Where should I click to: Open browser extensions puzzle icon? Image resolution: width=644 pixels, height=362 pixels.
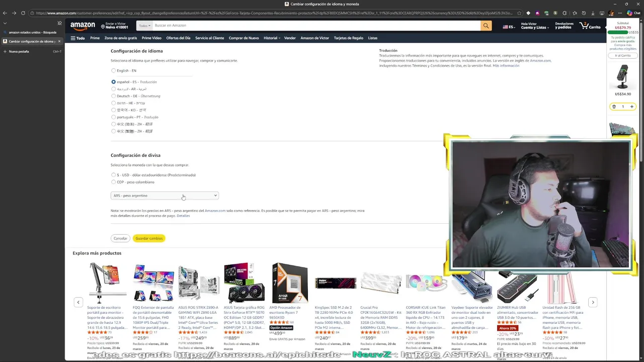(565, 13)
